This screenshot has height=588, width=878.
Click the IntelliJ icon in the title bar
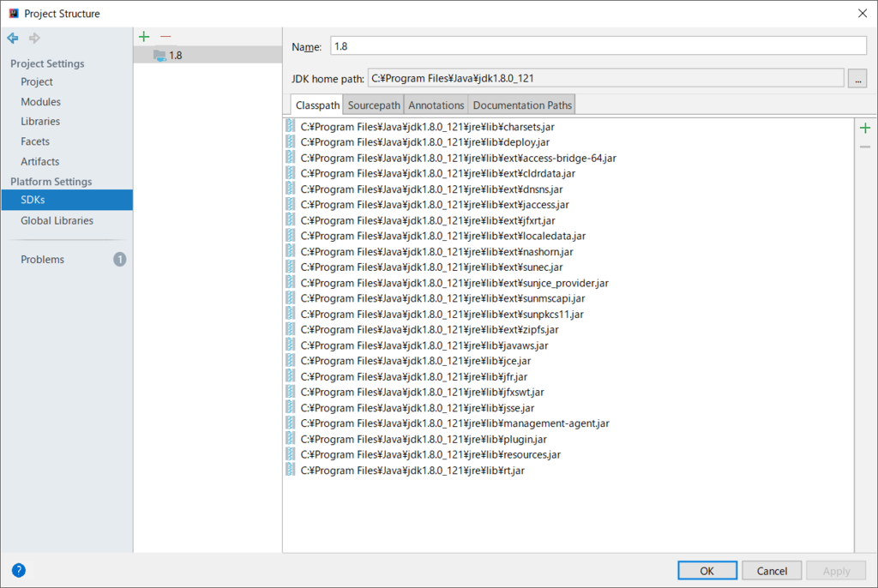coord(14,13)
